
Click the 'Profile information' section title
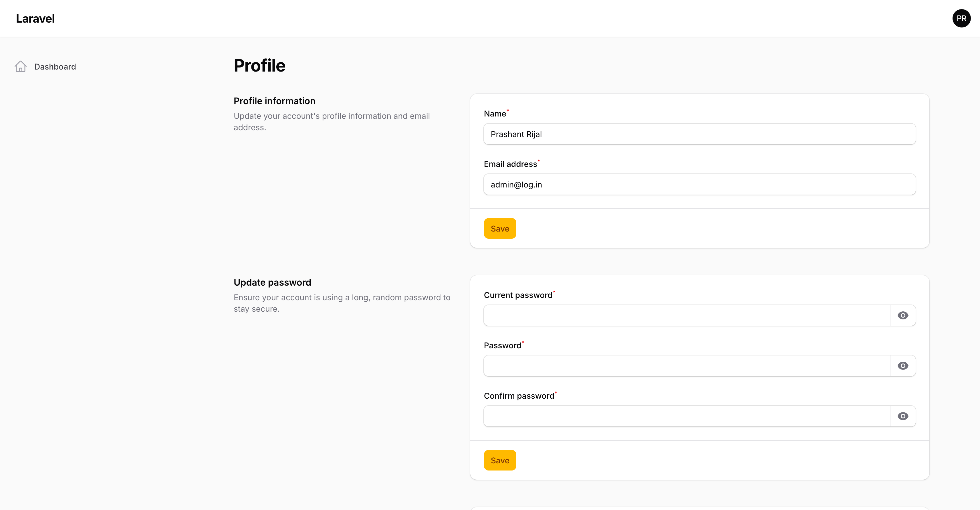274,101
